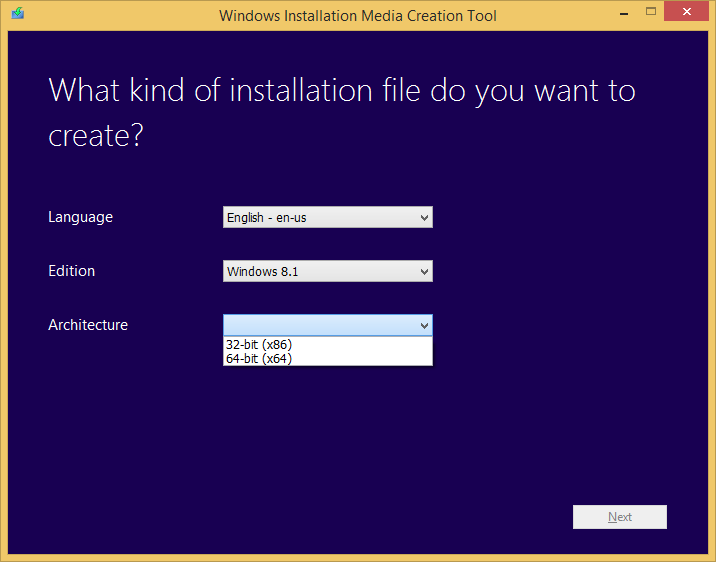This screenshot has height=562, width=716.
Task: Click the Language field label
Action: (x=80, y=217)
